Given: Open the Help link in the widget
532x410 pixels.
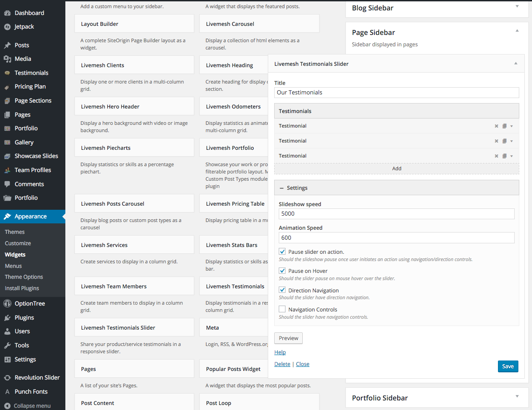Looking at the screenshot, I should coord(280,352).
